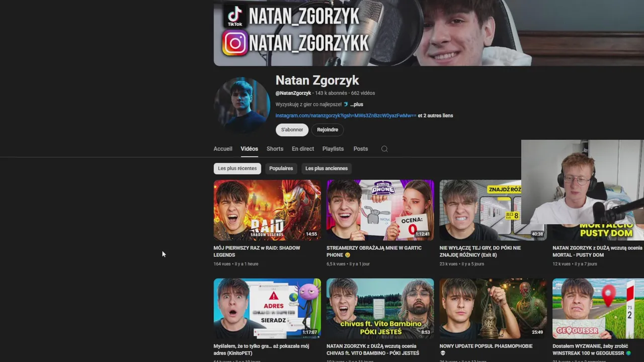Viewport: 644px width, 362px height.
Task: Switch to the Shorts tab
Action: [x=275, y=149]
